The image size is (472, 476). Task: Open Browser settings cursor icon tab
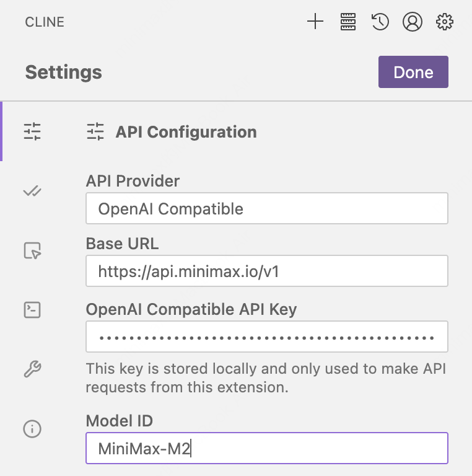click(32, 250)
